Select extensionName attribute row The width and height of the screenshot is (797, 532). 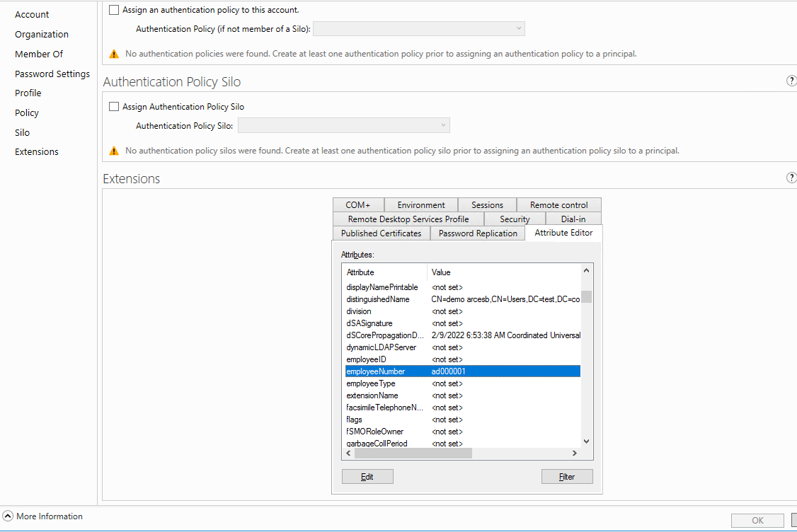click(462, 395)
